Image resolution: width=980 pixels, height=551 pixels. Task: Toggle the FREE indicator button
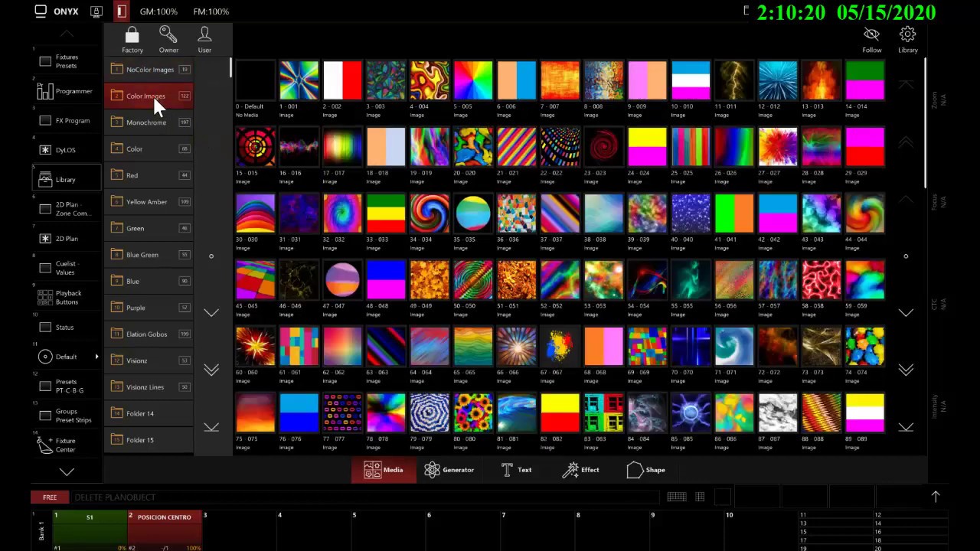pos(50,497)
